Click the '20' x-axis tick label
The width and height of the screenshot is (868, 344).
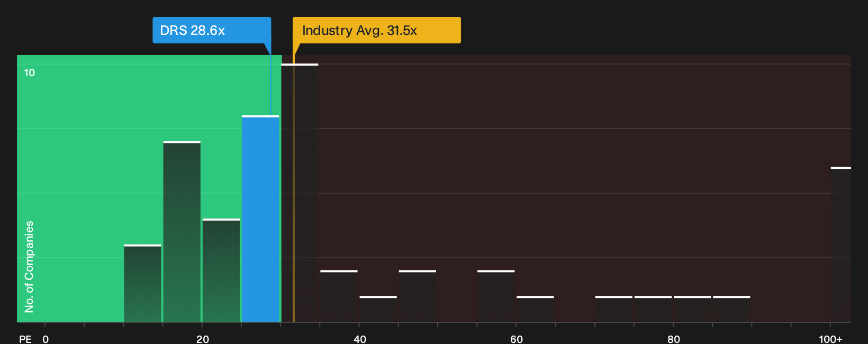coord(203,339)
